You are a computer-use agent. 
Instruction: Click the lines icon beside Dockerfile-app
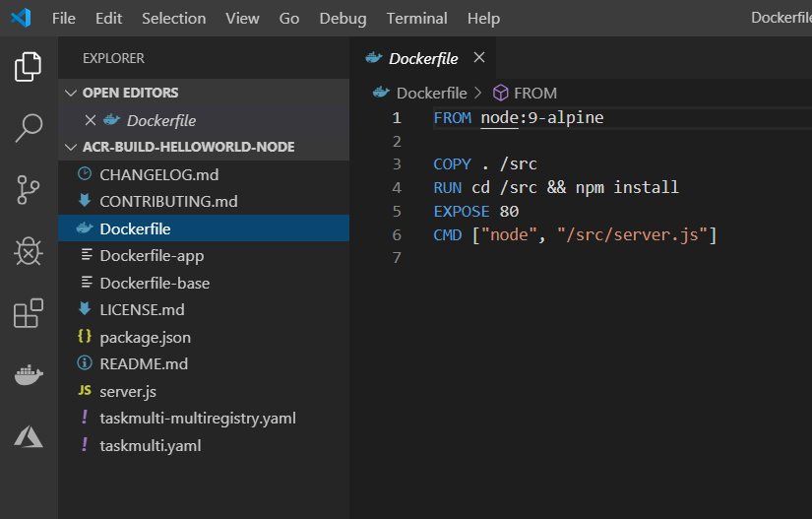point(87,255)
